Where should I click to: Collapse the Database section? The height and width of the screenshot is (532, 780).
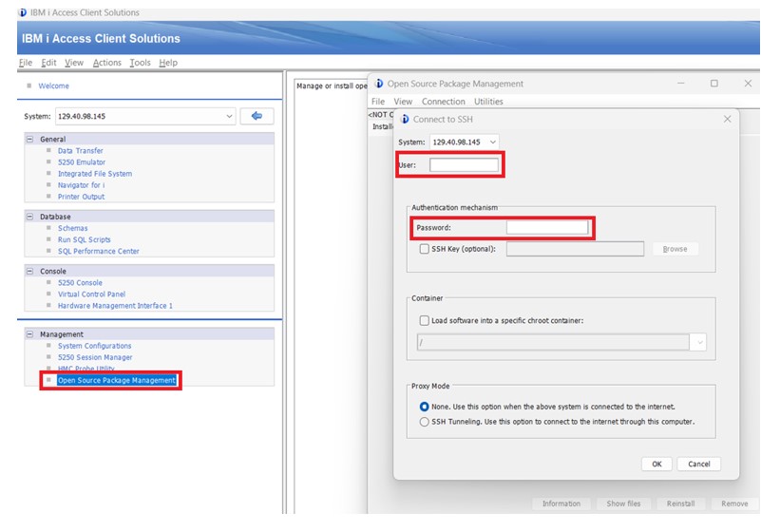[29, 217]
